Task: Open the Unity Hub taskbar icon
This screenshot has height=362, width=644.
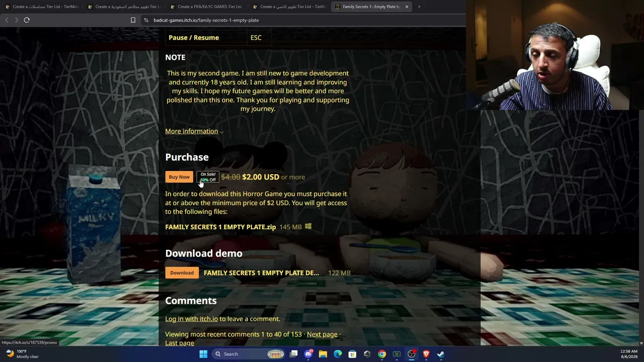Action: coord(367,354)
